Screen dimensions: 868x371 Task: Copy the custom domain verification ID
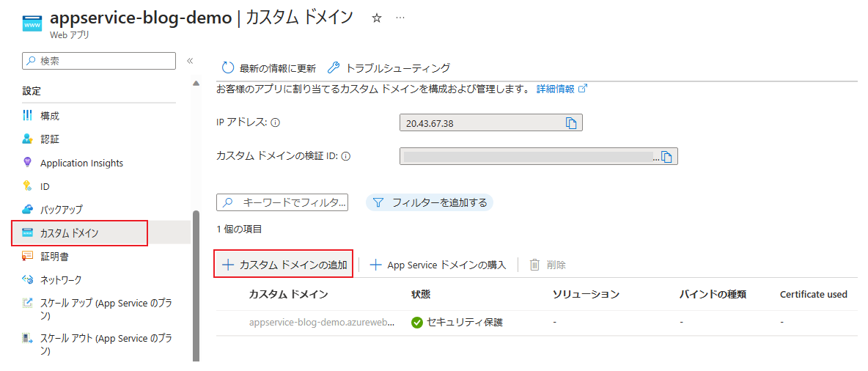(666, 157)
